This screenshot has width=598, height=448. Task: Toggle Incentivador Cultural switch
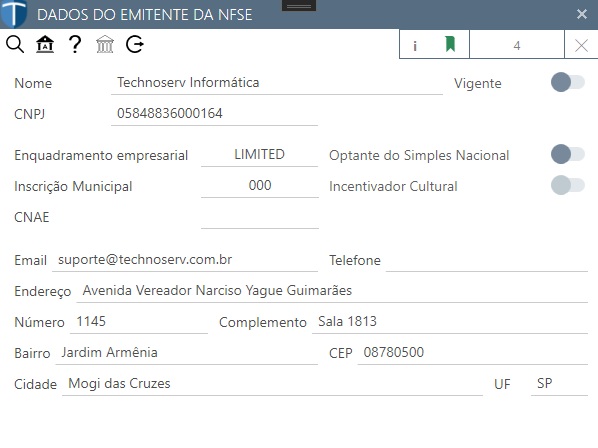click(567, 185)
